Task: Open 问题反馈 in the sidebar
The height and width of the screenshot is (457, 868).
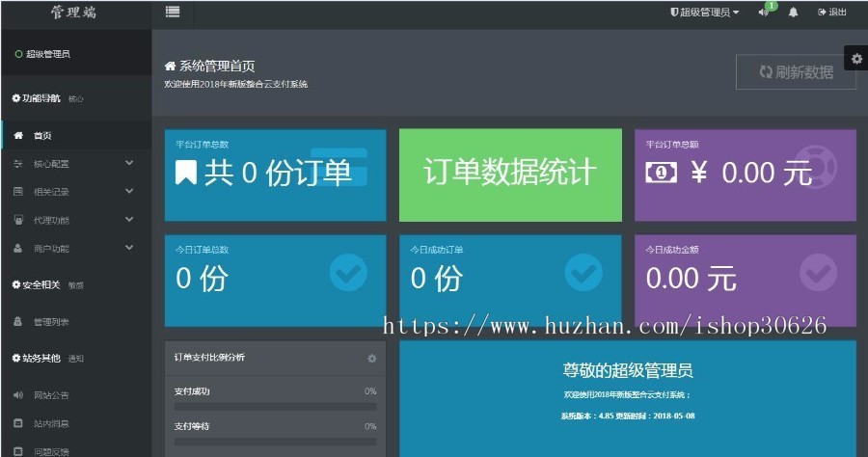Action: click(76, 451)
